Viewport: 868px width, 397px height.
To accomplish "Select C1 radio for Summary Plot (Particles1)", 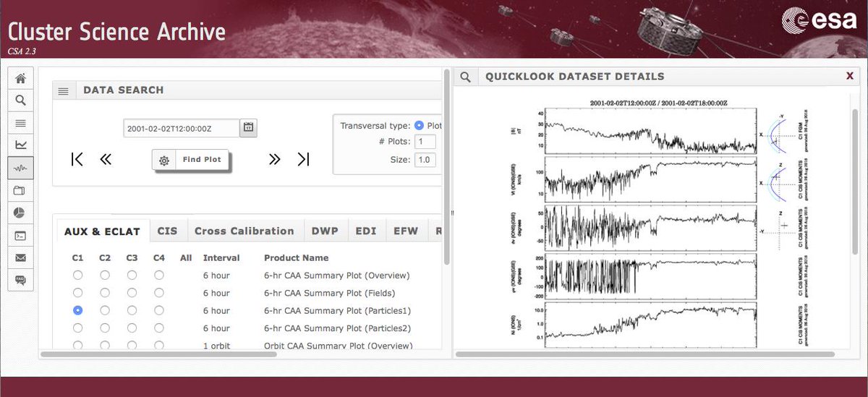I will 78,310.
